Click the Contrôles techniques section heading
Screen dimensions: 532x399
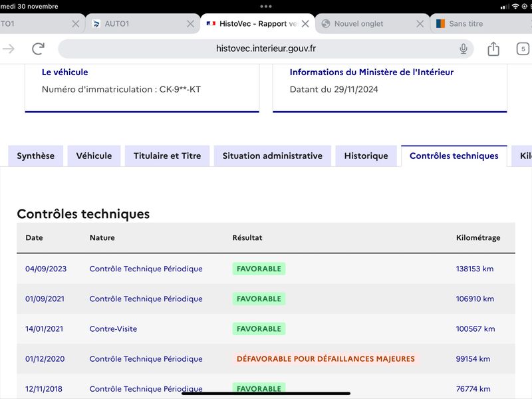click(83, 213)
